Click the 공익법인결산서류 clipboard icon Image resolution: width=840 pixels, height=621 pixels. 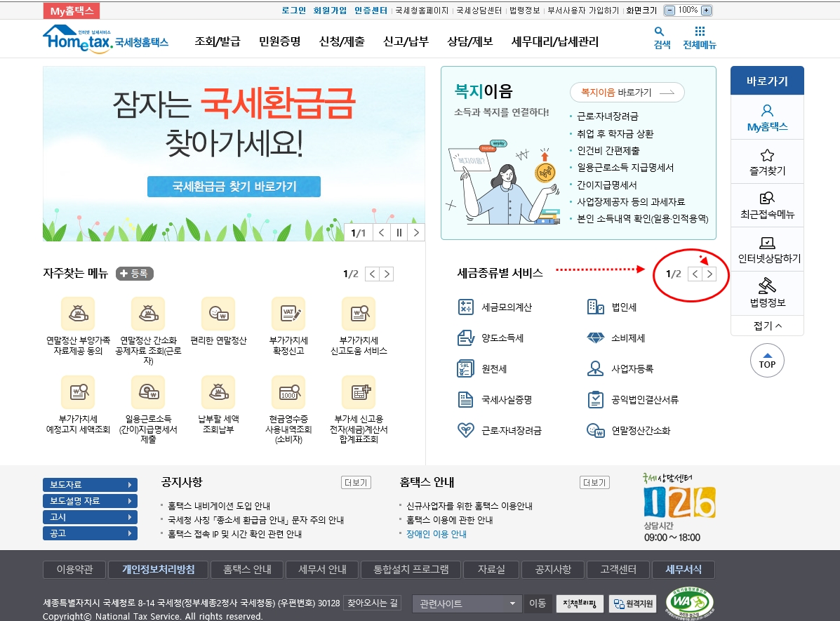[x=596, y=400]
